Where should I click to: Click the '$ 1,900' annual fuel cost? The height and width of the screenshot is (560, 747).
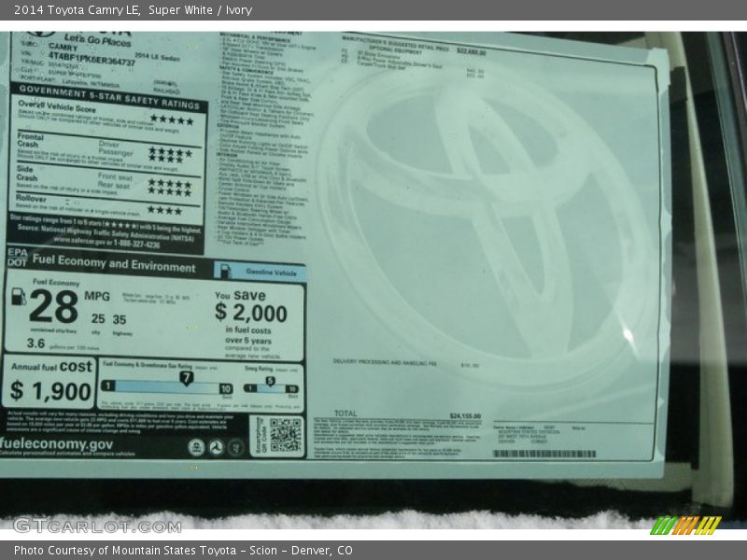pos(50,391)
